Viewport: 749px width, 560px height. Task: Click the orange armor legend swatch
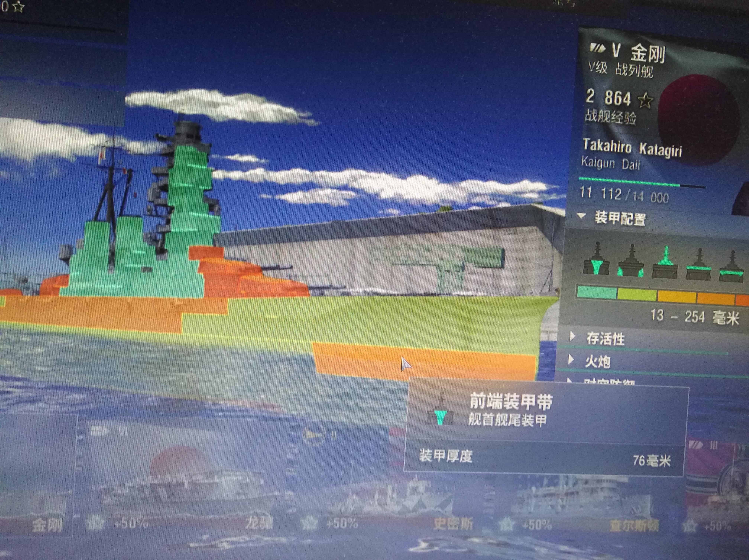[x=716, y=299]
